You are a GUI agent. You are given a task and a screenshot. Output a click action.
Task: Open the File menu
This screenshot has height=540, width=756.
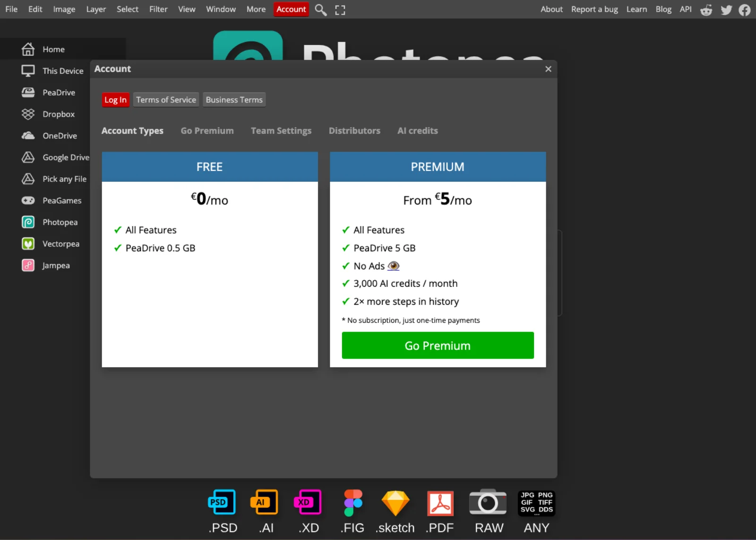click(x=11, y=9)
